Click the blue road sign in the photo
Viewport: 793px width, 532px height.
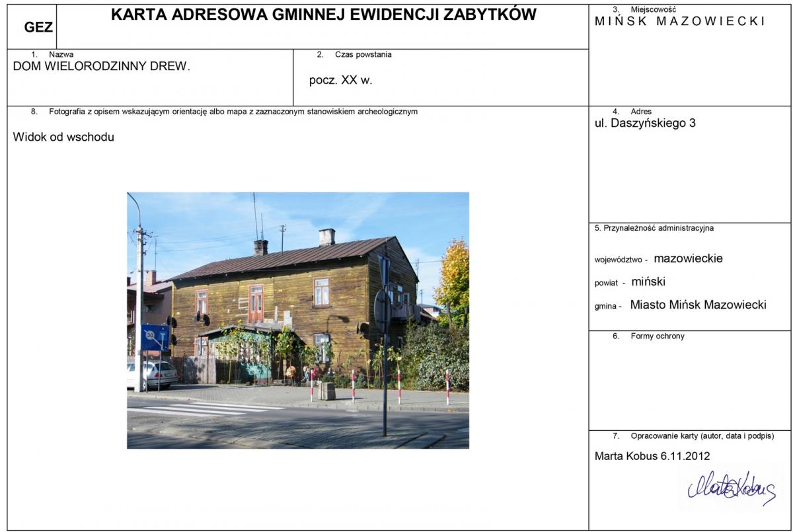(x=155, y=337)
